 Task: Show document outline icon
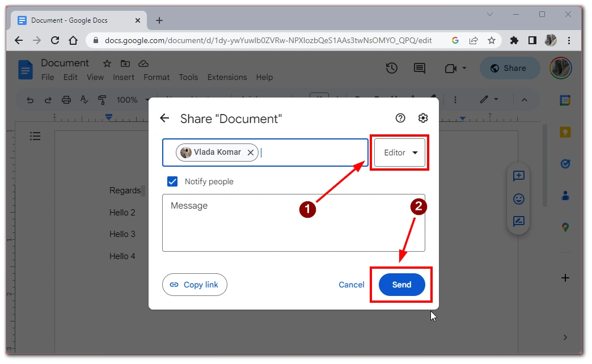click(35, 136)
